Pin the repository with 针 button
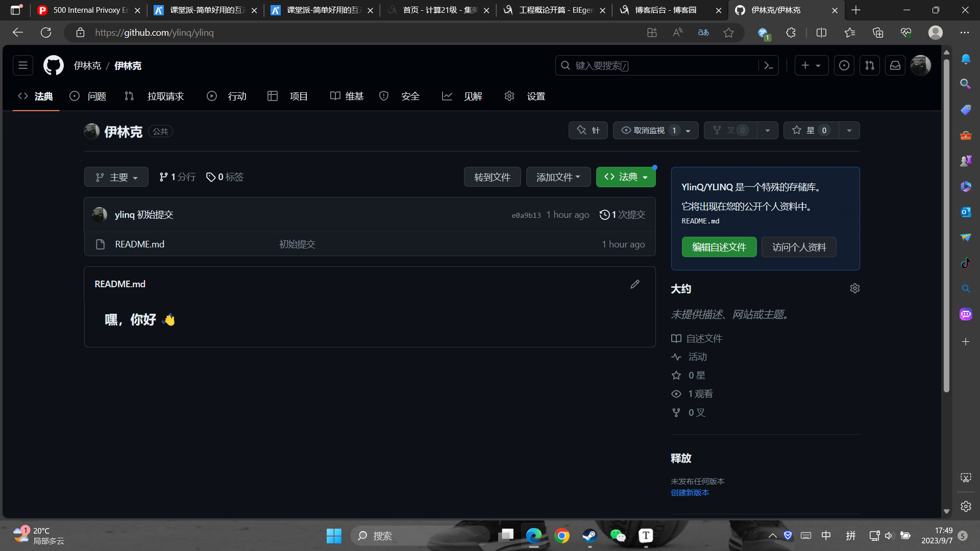980x551 pixels. point(588,131)
